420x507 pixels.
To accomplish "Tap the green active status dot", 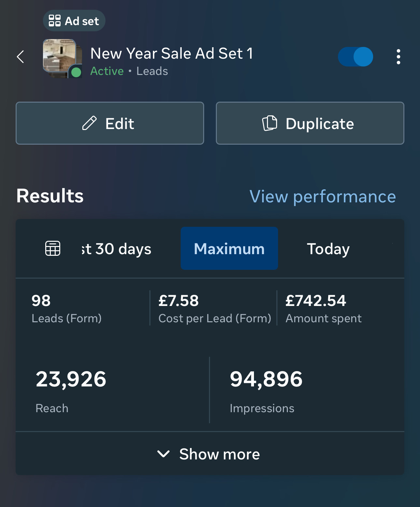I will click(76, 72).
